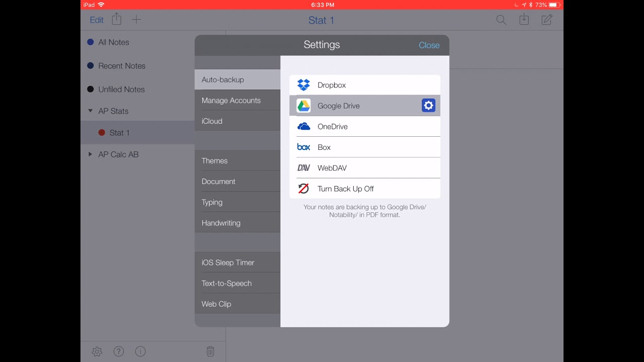Choose Turn Back Up Off option

(365, 189)
